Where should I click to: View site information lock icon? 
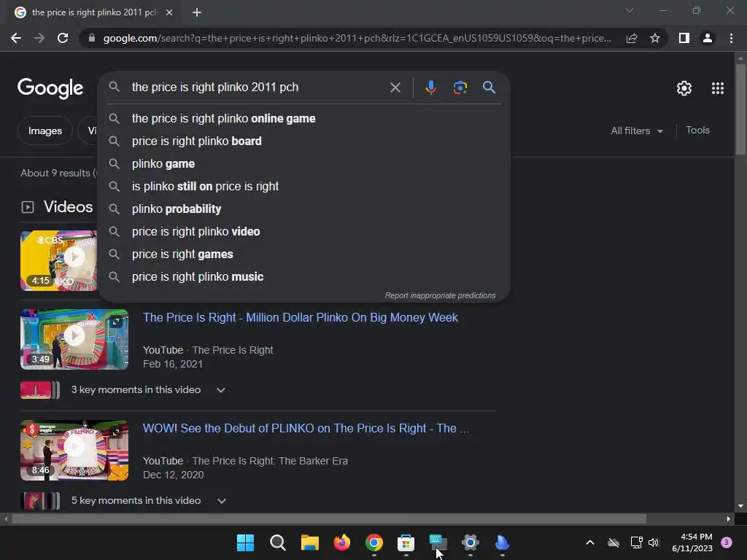92,38
